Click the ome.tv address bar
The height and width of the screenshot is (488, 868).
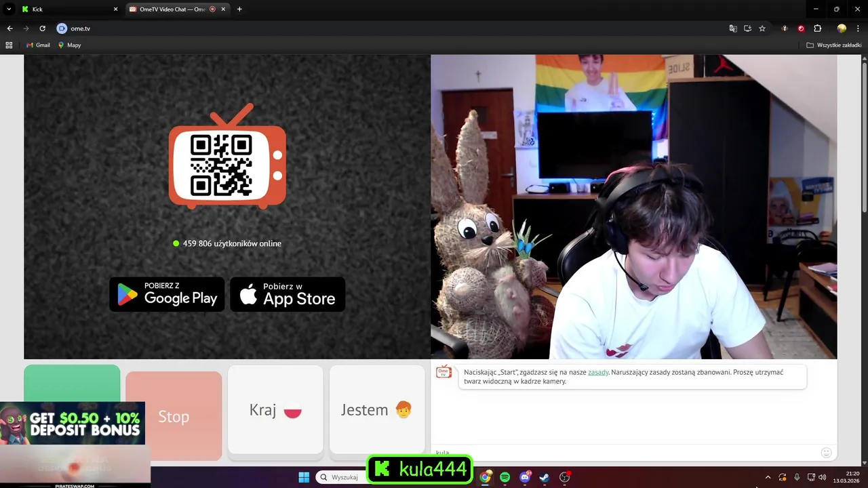[x=393, y=28]
